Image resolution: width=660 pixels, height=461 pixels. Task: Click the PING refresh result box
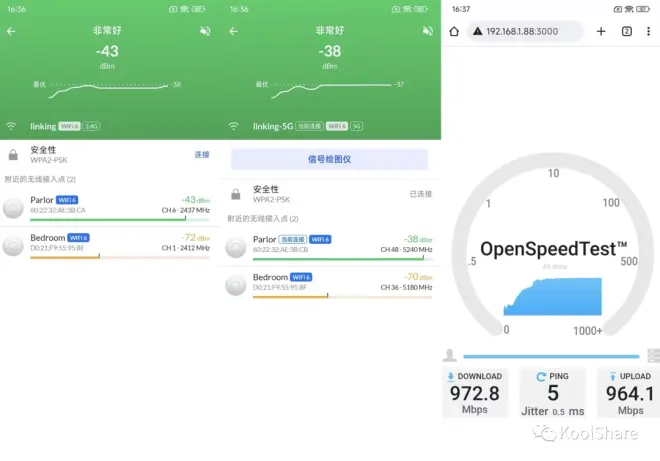[x=553, y=392]
